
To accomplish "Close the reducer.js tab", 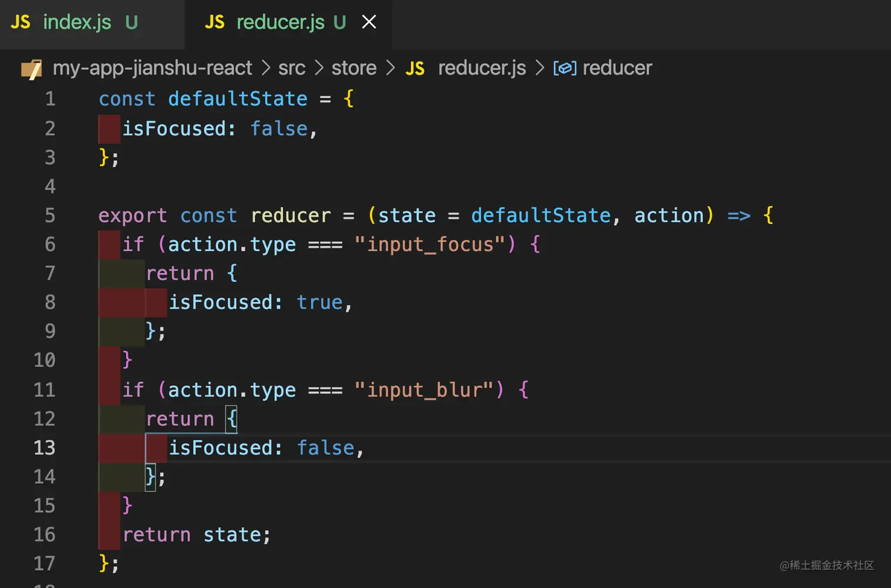I will coord(369,22).
